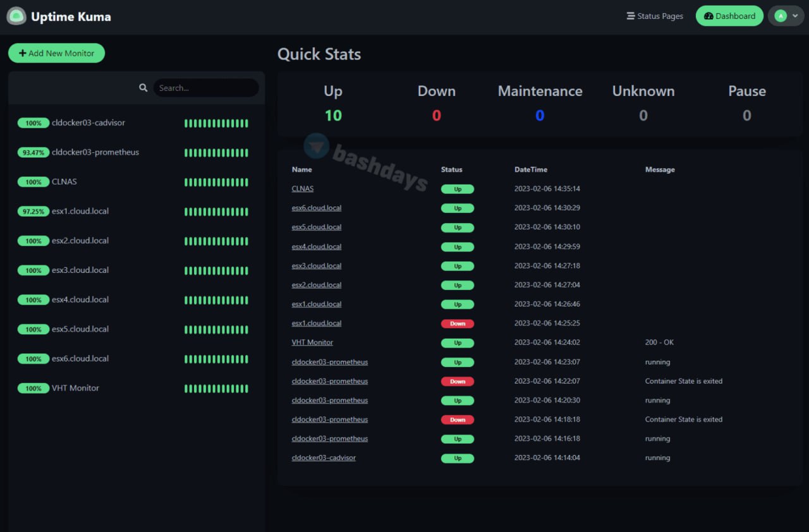
Task: Select esx1.cloud.local monitor in sidebar
Action: tap(136, 211)
